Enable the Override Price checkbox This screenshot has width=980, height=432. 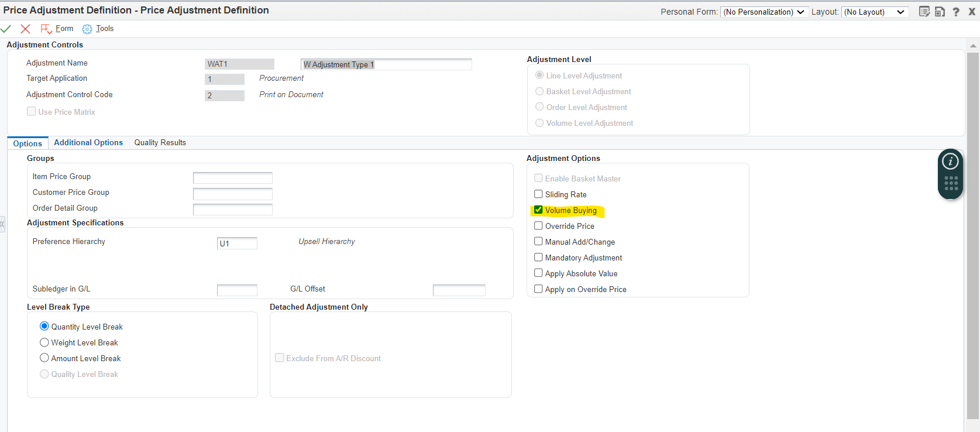538,225
